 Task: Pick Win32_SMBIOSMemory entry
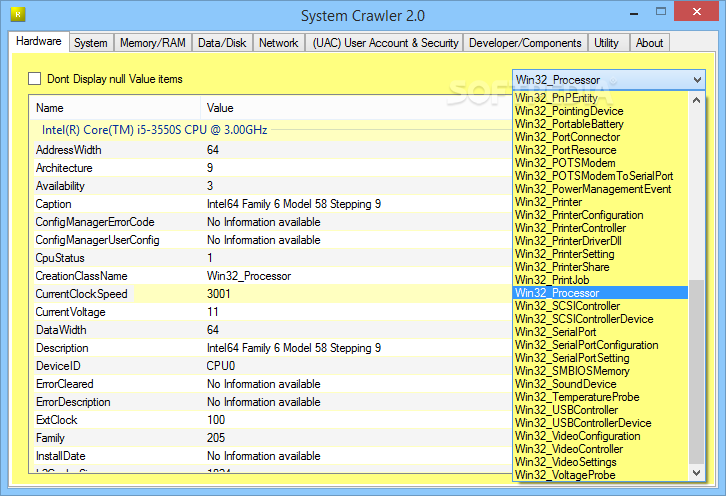(x=601, y=370)
